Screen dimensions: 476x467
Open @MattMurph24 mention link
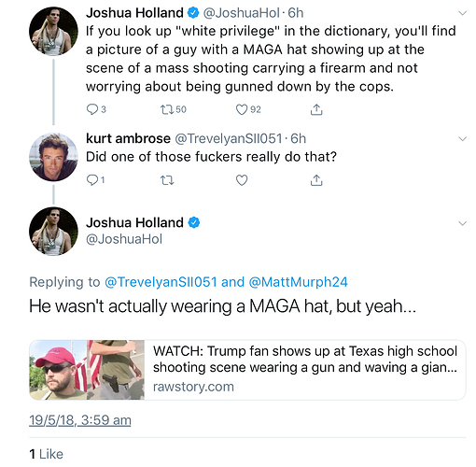coord(298,282)
